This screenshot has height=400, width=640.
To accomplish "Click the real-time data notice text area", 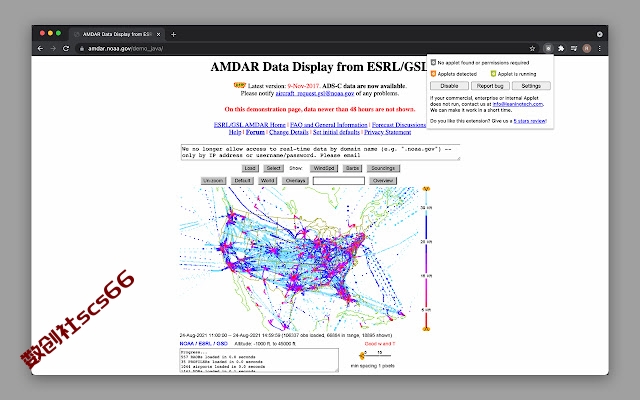I will coord(320,152).
